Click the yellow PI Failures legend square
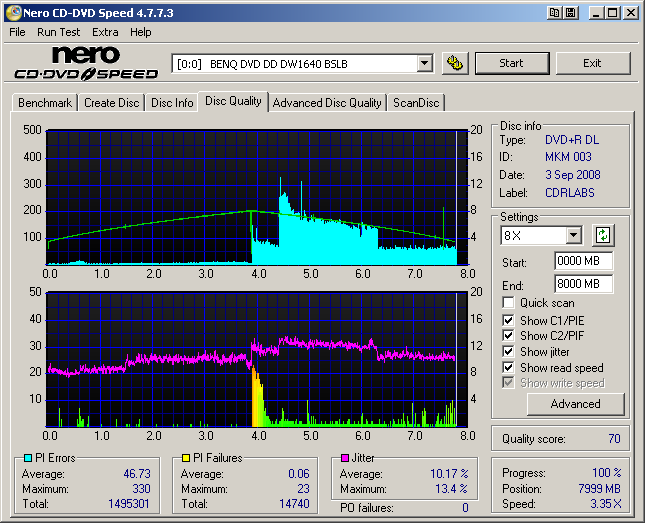Viewport: 645px width, 523px height. pyautogui.click(x=185, y=458)
